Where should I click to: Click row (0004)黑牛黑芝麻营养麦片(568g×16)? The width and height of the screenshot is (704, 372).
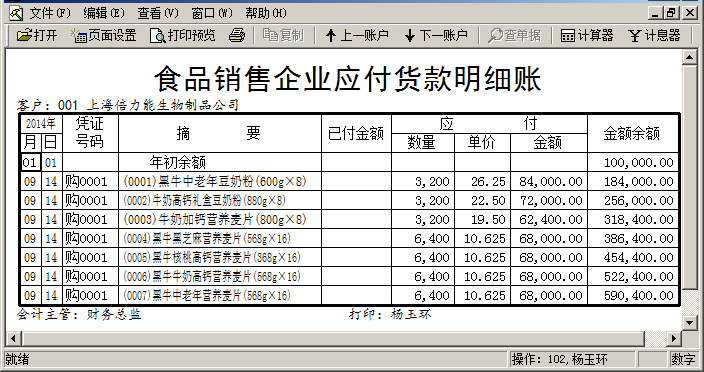pyautogui.click(x=349, y=238)
